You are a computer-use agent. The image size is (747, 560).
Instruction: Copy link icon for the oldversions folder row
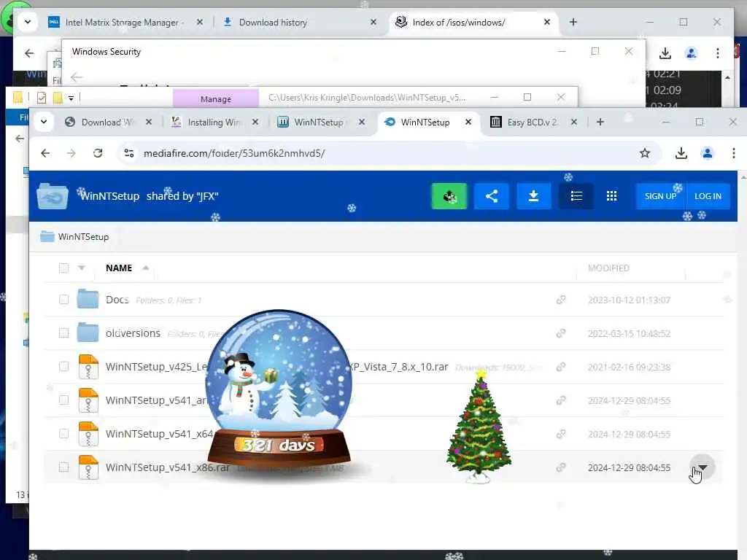(561, 333)
